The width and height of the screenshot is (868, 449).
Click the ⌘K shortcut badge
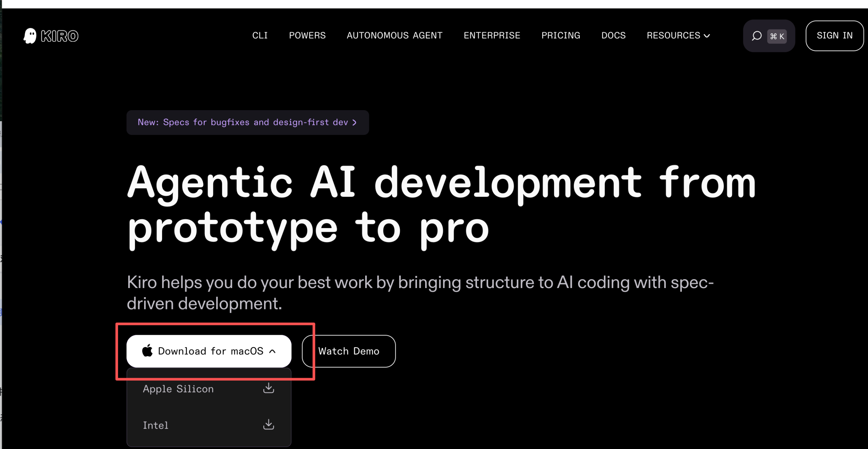(x=777, y=36)
